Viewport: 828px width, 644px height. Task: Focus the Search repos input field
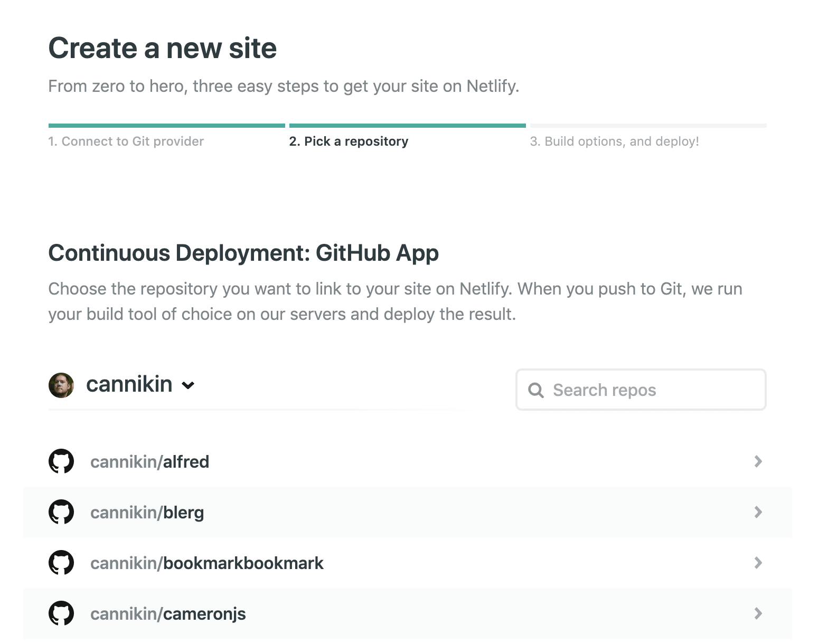tap(641, 390)
